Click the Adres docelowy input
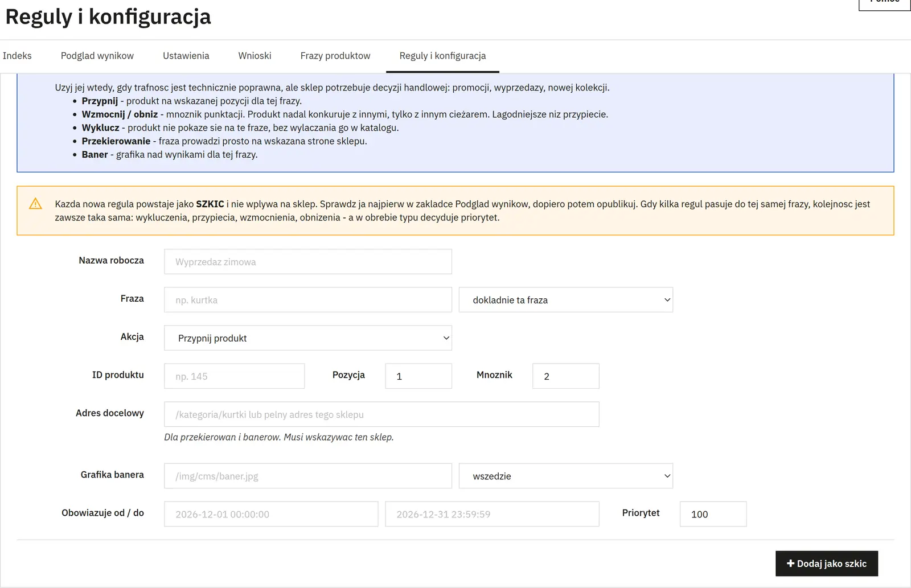The image size is (911, 588). 381,414
